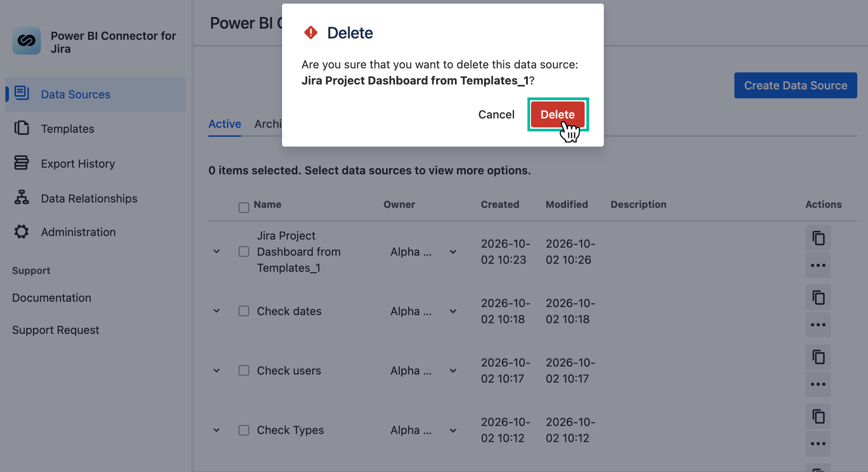Toggle the select-all checkbox in Name header

244,207
